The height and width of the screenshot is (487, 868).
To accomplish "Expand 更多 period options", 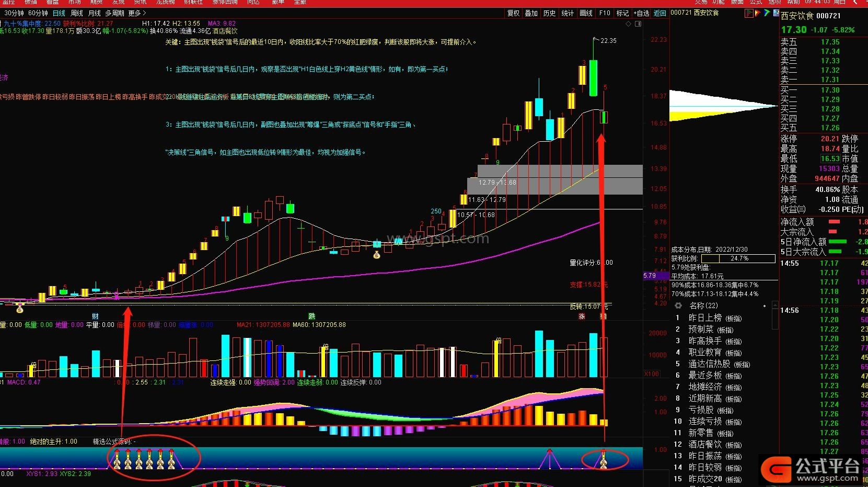I will pyautogui.click(x=137, y=13).
